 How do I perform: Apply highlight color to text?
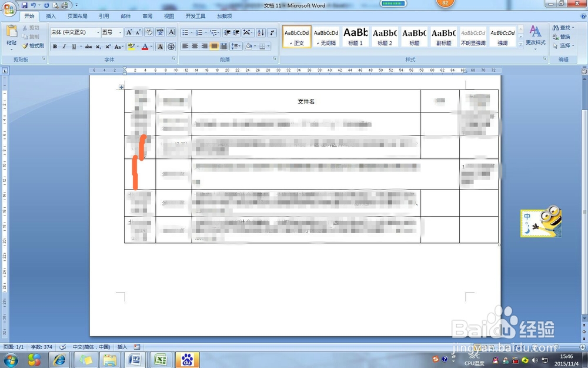[x=132, y=47]
